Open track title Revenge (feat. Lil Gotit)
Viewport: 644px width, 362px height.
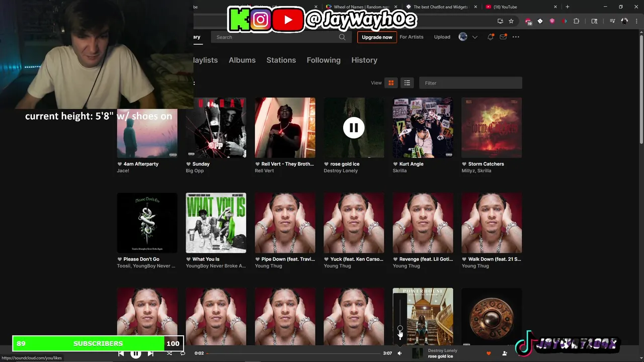(426, 259)
